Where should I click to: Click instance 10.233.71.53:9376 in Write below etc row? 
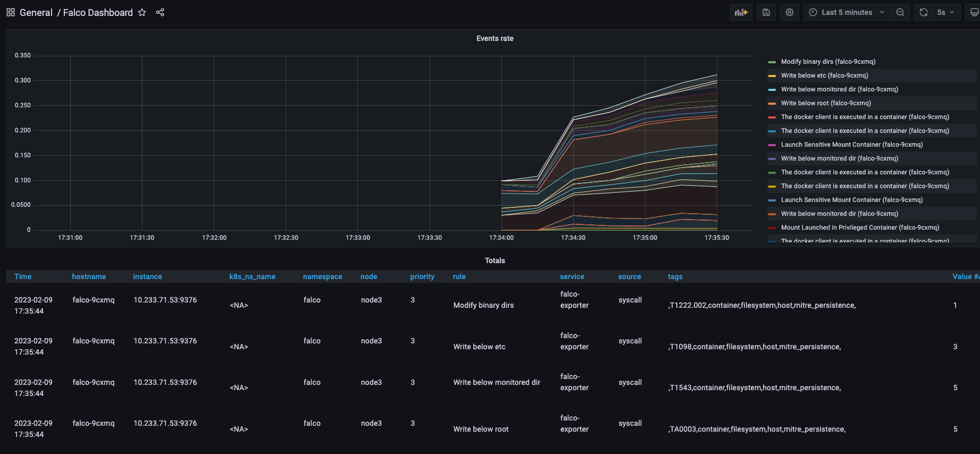(x=165, y=341)
